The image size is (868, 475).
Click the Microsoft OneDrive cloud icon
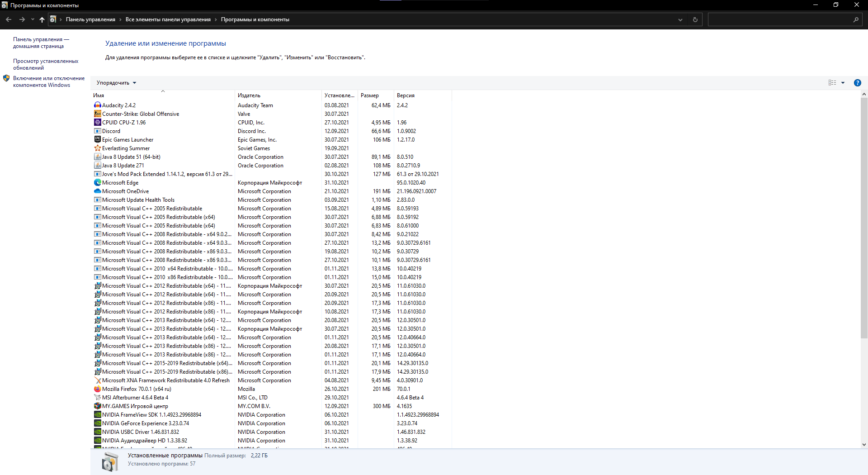point(97,191)
